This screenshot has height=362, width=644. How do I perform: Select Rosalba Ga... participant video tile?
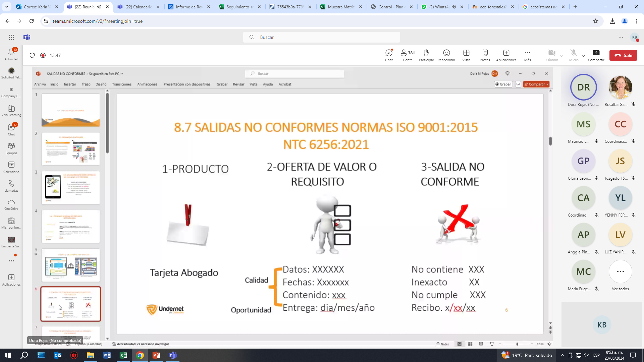click(x=620, y=90)
